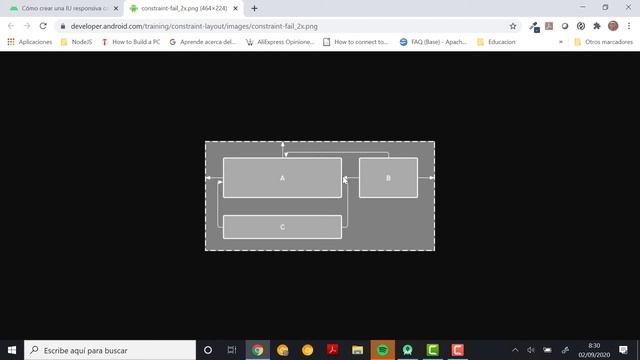
Task: Open the Windows Start menu
Action: [12, 350]
